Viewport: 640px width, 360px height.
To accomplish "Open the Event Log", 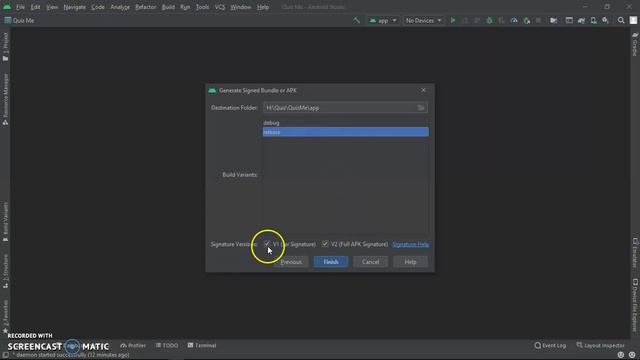I will coord(550,345).
